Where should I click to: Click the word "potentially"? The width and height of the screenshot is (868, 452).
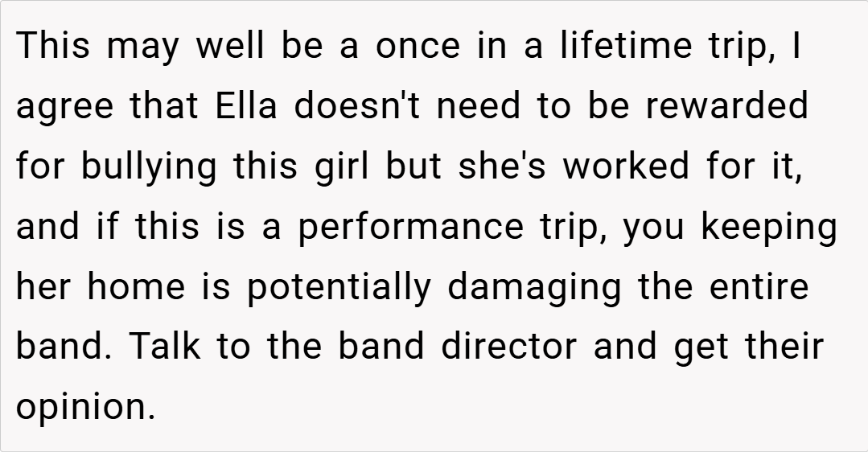(338, 288)
